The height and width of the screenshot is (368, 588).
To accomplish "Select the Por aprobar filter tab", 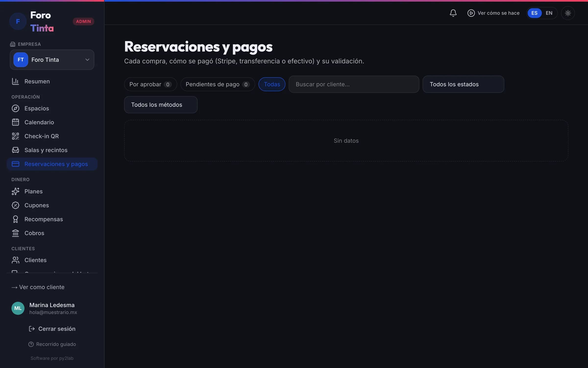I will pyautogui.click(x=150, y=84).
